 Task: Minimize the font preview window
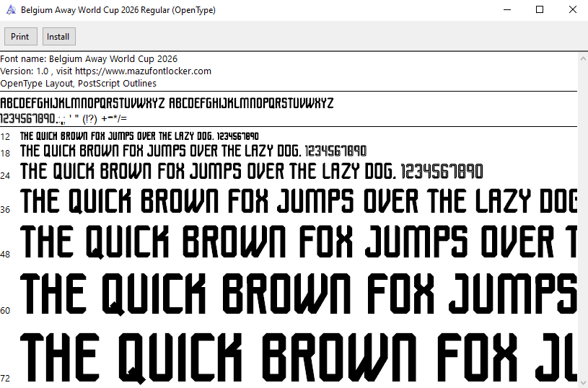click(506, 10)
